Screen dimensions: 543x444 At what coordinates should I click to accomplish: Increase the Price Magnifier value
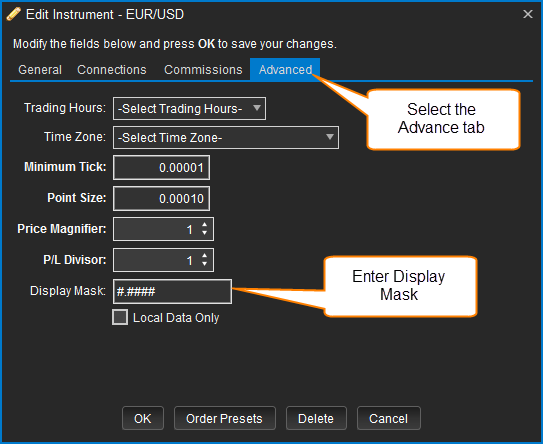tap(205, 224)
